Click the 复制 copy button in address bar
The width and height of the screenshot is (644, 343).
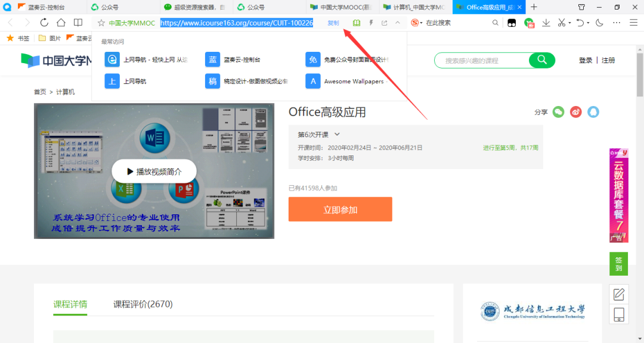click(x=333, y=23)
